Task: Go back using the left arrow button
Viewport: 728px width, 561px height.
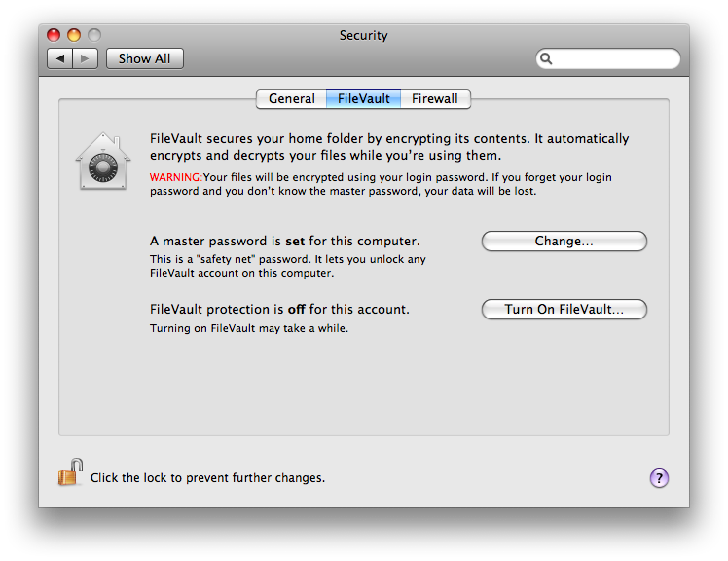Action: tap(60, 58)
